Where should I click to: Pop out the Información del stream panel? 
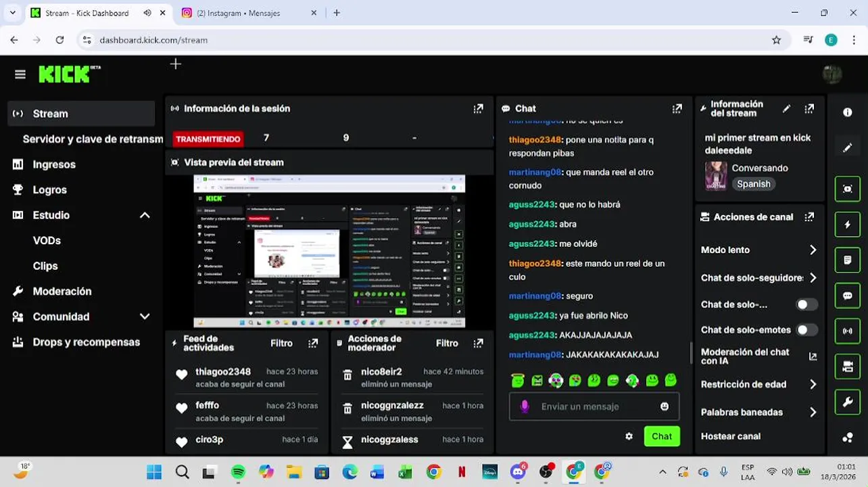tap(809, 108)
